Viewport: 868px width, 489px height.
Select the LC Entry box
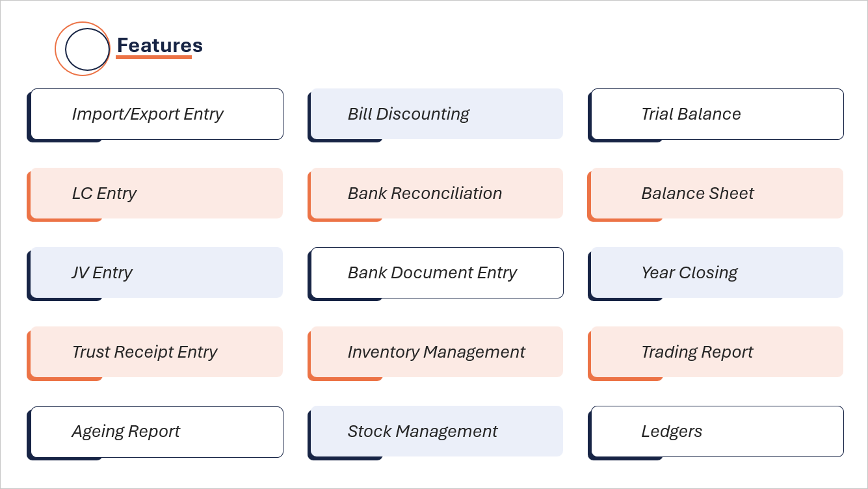[157, 193]
